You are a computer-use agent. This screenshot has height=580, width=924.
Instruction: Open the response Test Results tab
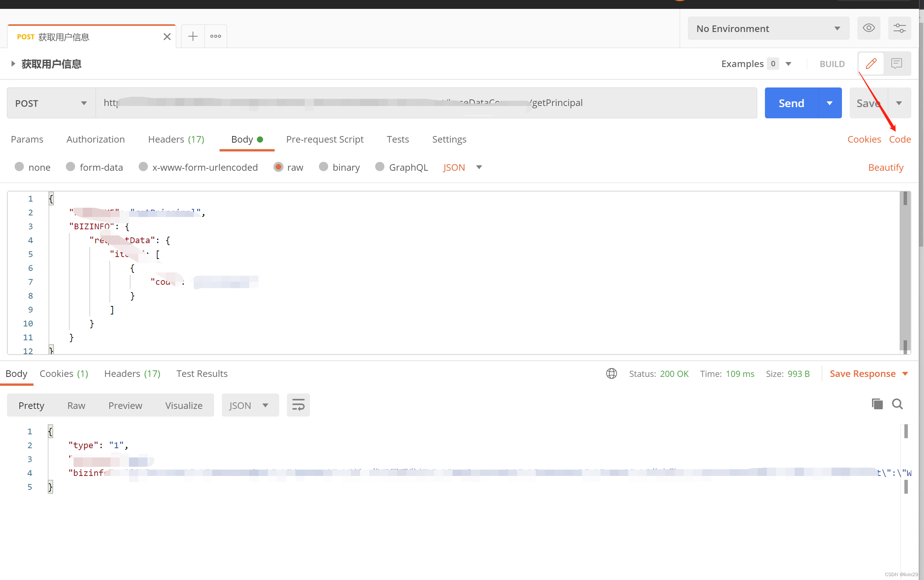coord(202,373)
